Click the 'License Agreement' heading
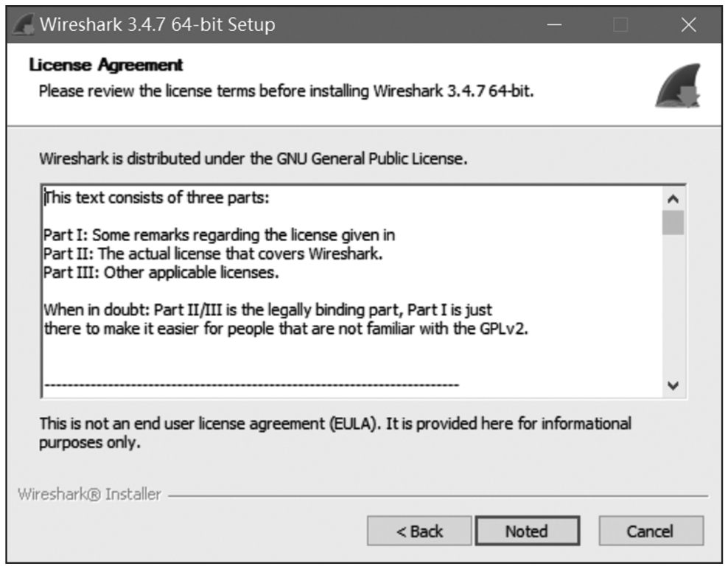 [105, 65]
